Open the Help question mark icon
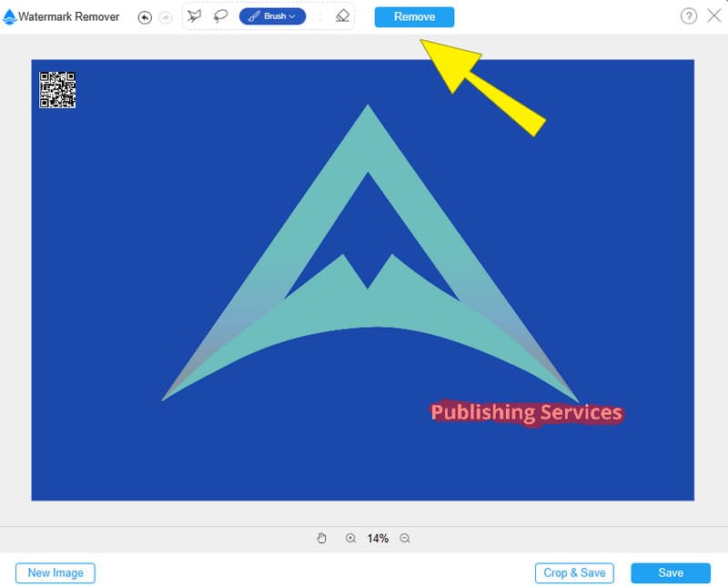 pos(690,15)
